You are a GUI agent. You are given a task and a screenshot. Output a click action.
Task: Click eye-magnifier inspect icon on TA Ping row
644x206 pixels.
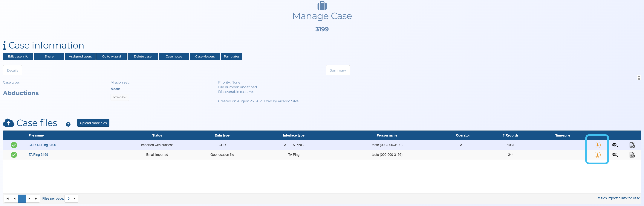614,155
